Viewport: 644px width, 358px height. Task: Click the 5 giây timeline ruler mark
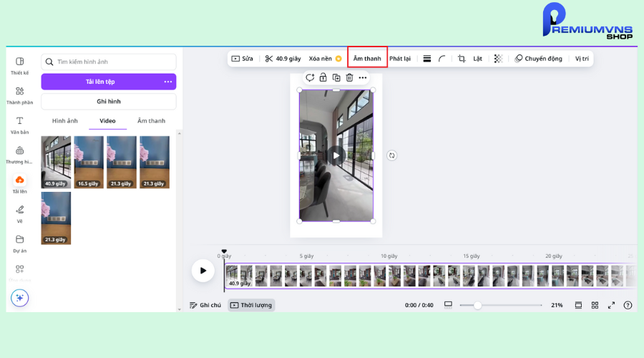pyautogui.click(x=306, y=256)
